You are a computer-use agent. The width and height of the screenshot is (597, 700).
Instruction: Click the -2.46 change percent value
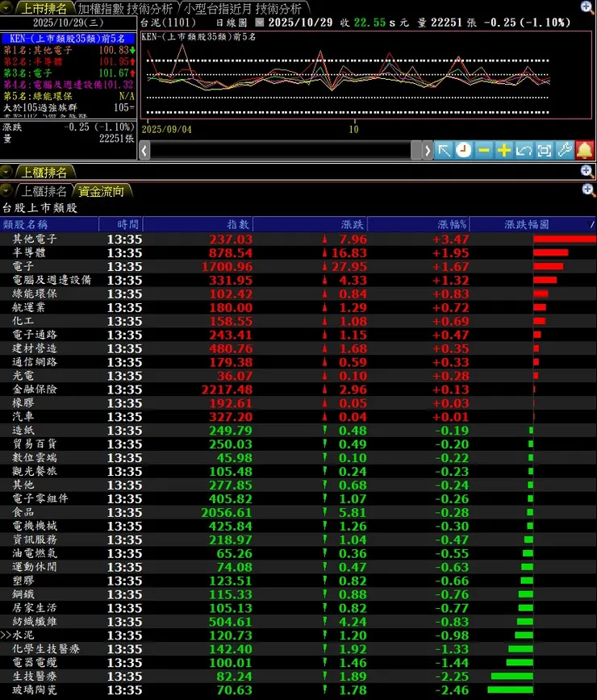(x=452, y=690)
